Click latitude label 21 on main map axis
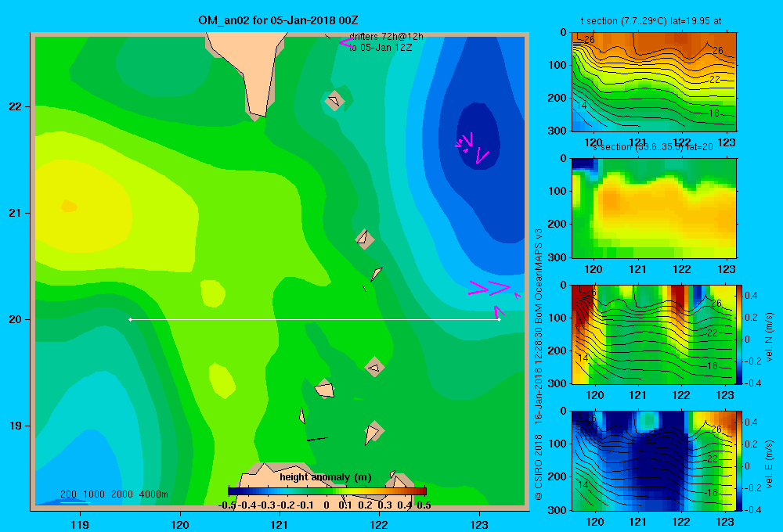This screenshot has height=532, width=783. pyautogui.click(x=16, y=213)
